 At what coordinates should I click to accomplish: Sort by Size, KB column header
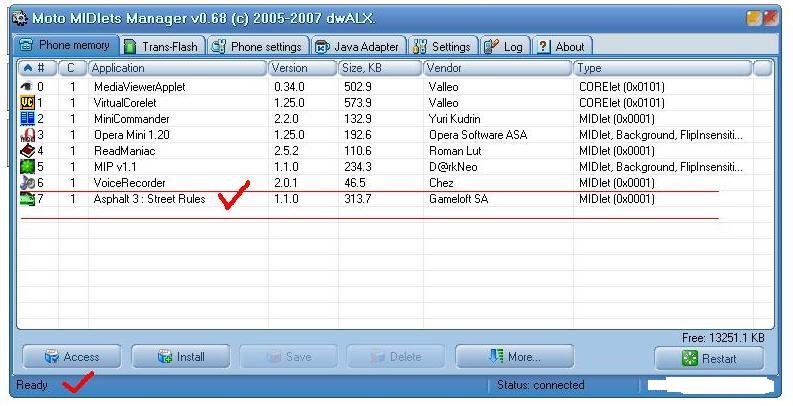pyautogui.click(x=380, y=68)
